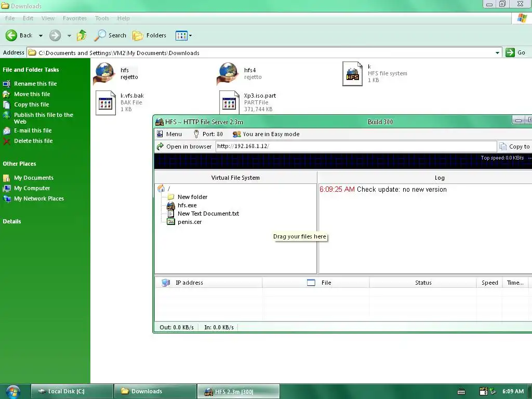The image size is (532, 399).
Task: Collapse File and Folder Tasks section
Action: click(31, 70)
